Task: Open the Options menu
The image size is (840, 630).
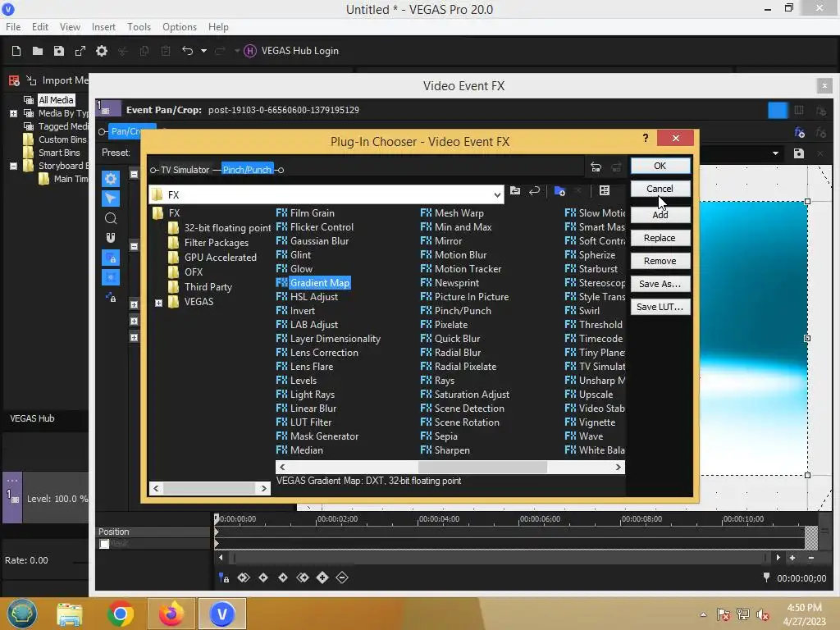Action: [x=180, y=27]
